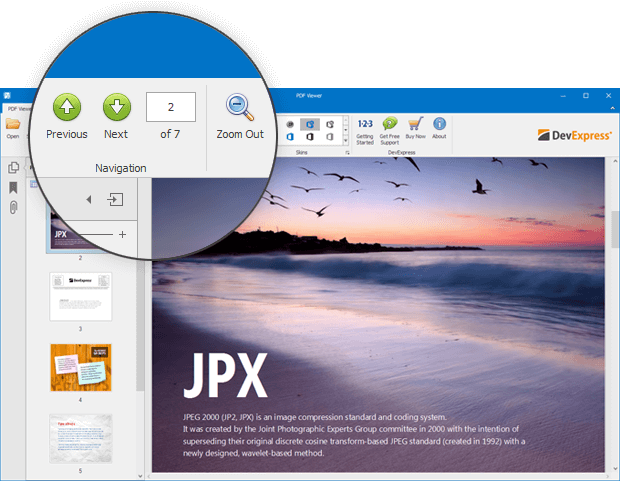Click the app icon in title bar
Image resolution: width=620 pixels, height=481 pixels.
point(7,95)
